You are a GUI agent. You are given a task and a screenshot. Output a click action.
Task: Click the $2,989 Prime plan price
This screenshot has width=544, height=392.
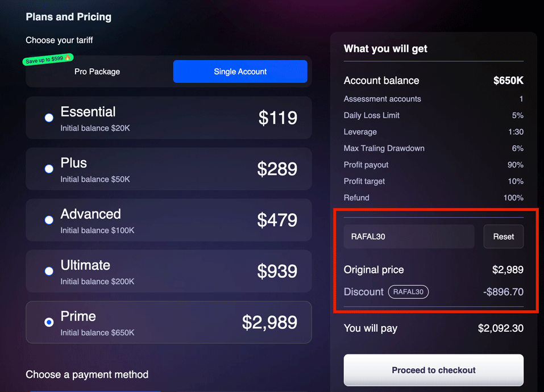tap(269, 322)
